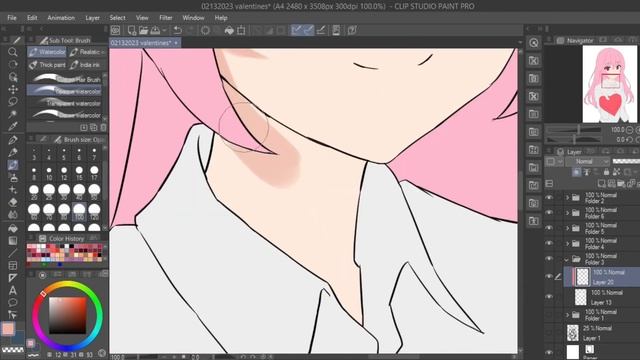
Task: Click the trash icon below the sub tool list
Action: tap(103, 127)
